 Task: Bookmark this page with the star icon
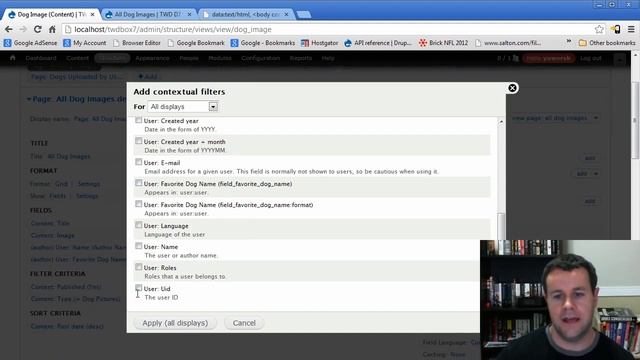click(x=599, y=29)
